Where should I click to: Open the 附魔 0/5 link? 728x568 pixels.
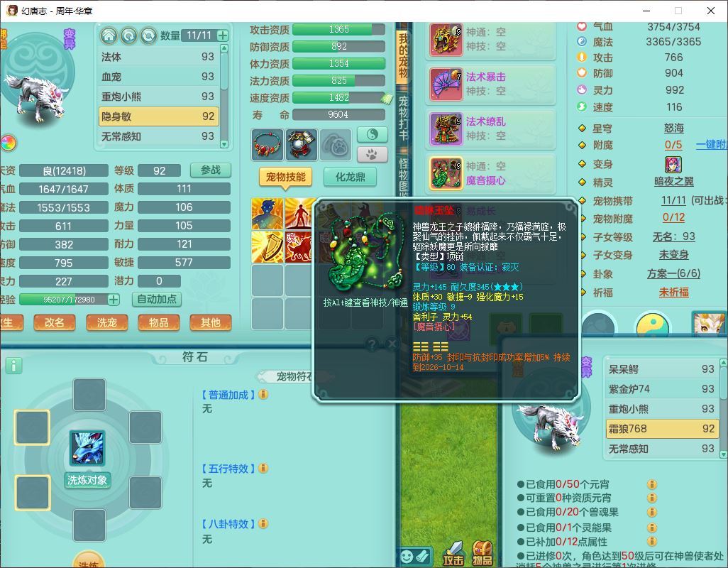(673, 145)
